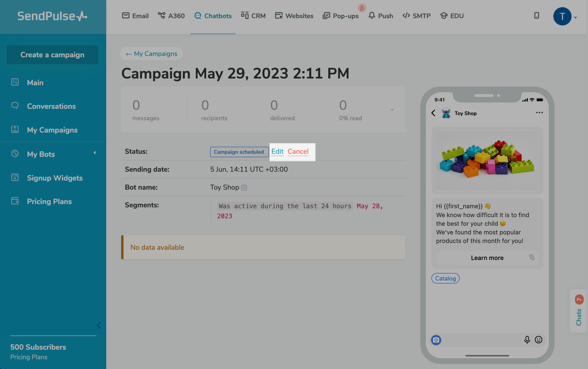Click the back arrow in phone preview
Viewport: 588px width, 369px height.
coord(433,113)
